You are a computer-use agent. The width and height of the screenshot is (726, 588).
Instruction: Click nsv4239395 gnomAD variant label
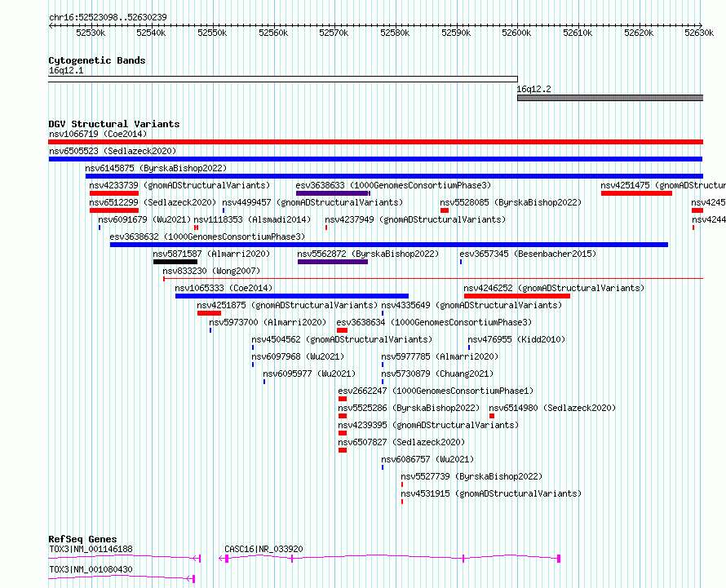(428, 425)
